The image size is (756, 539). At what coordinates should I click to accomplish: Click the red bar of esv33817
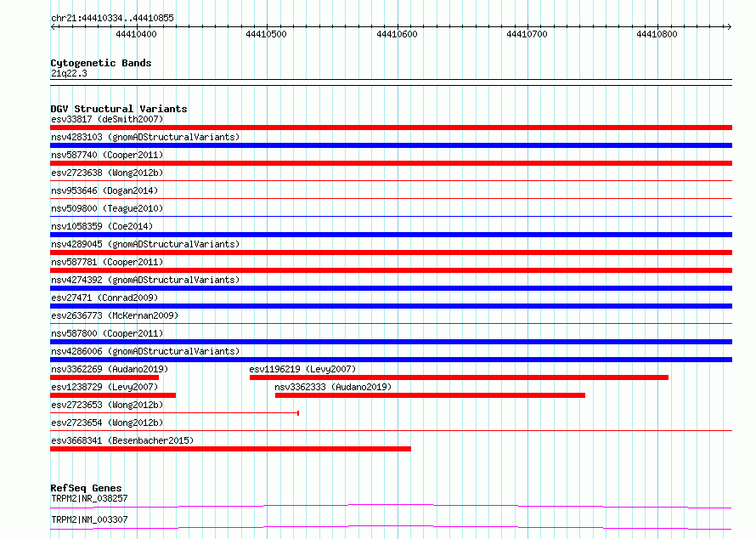tap(391, 128)
